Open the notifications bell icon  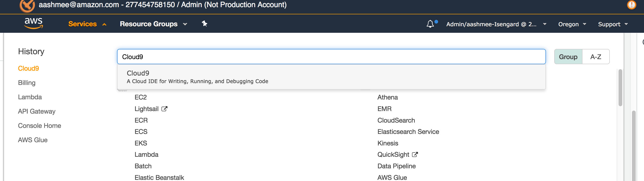[430, 24]
